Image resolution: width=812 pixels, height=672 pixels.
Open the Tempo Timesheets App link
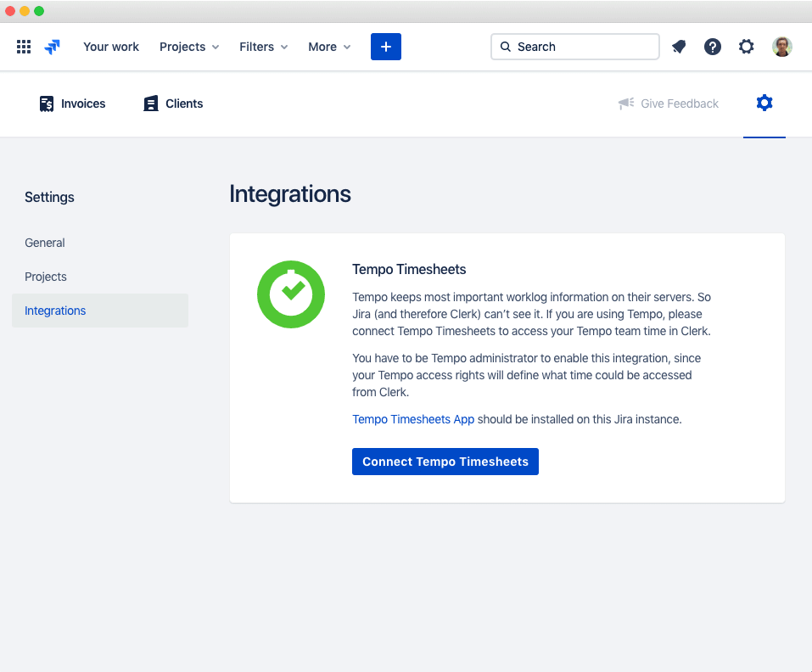(413, 418)
